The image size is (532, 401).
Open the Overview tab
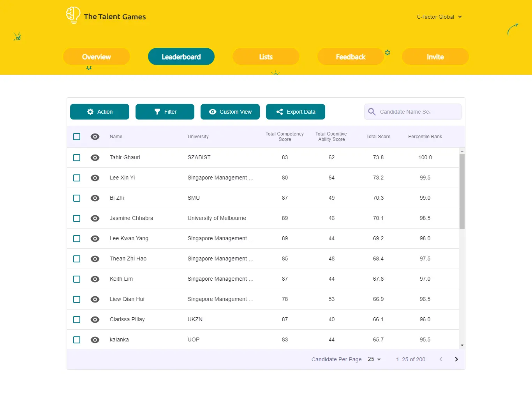click(x=97, y=56)
